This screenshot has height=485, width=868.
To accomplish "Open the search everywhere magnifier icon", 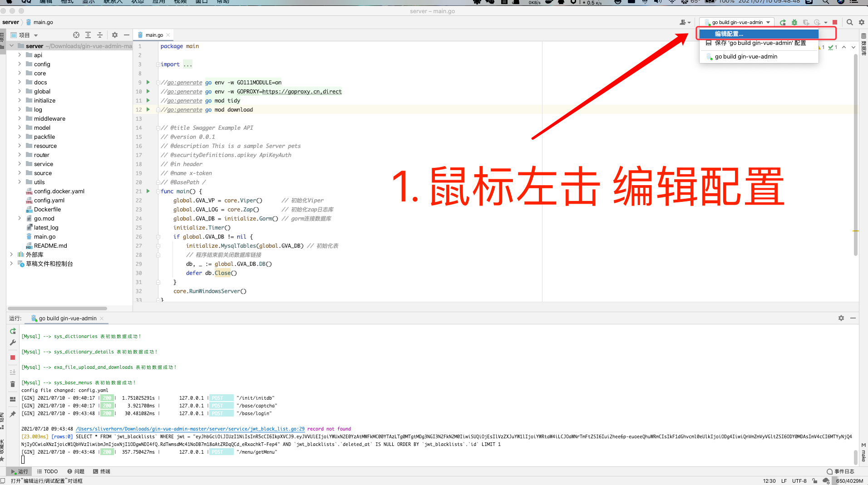I will click(x=849, y=22).
